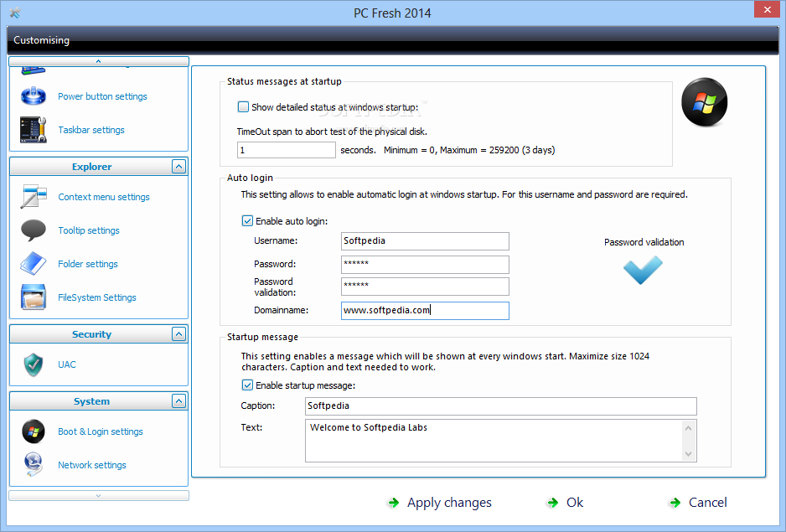Click the startup message Caption field

tap(501, 406)
